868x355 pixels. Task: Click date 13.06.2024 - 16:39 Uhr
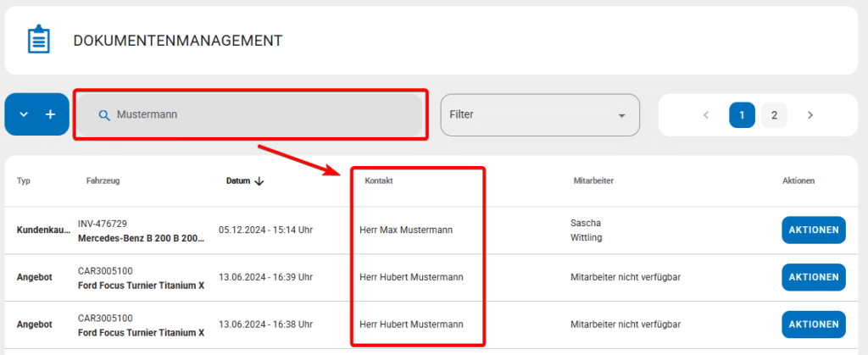tap(265, 277)
